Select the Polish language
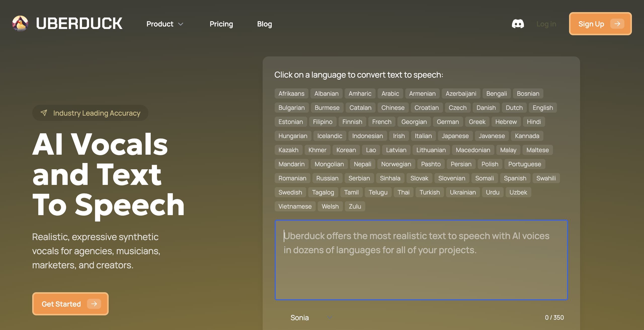 (x=490, y=164)
